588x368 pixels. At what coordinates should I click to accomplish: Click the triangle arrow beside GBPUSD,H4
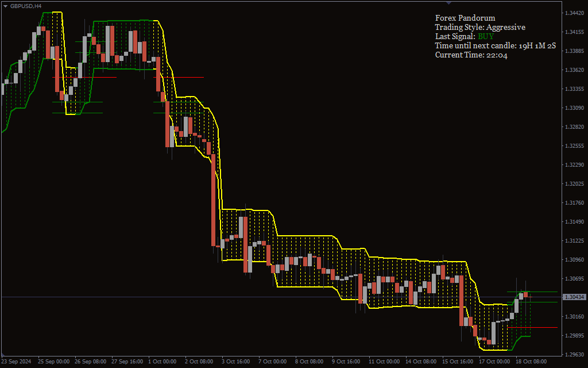point(5,6)
